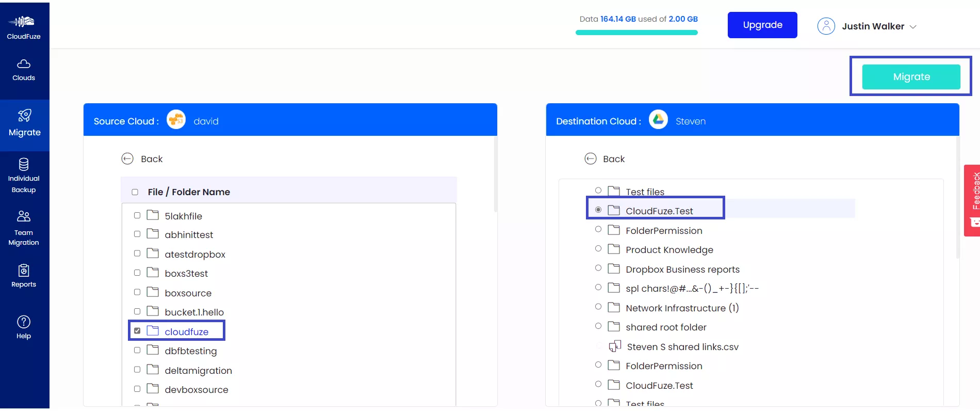Click the atestdropbox folder name

point(195,255)
